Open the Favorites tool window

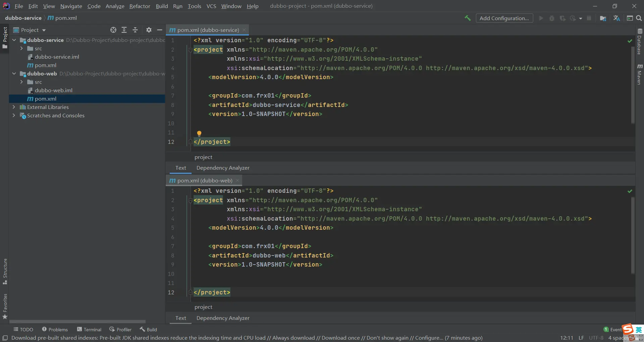coord(5,306)
